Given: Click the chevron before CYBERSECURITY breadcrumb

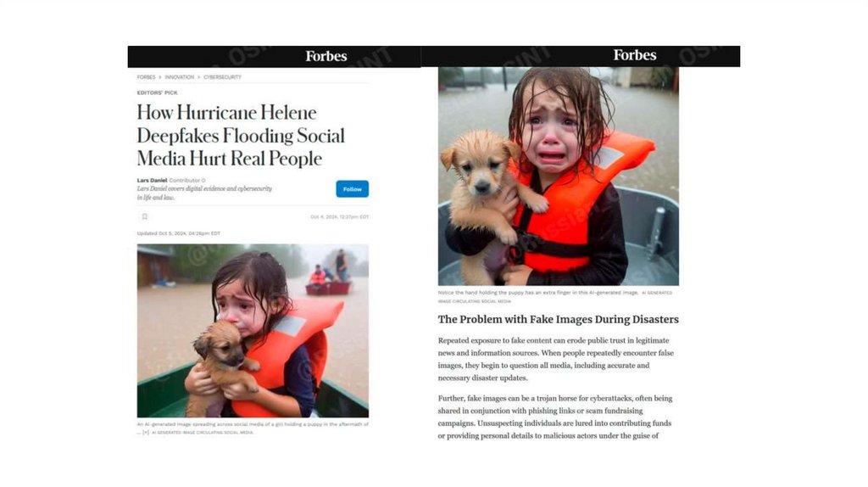Looking at the screenshot, I should [198, 77].
